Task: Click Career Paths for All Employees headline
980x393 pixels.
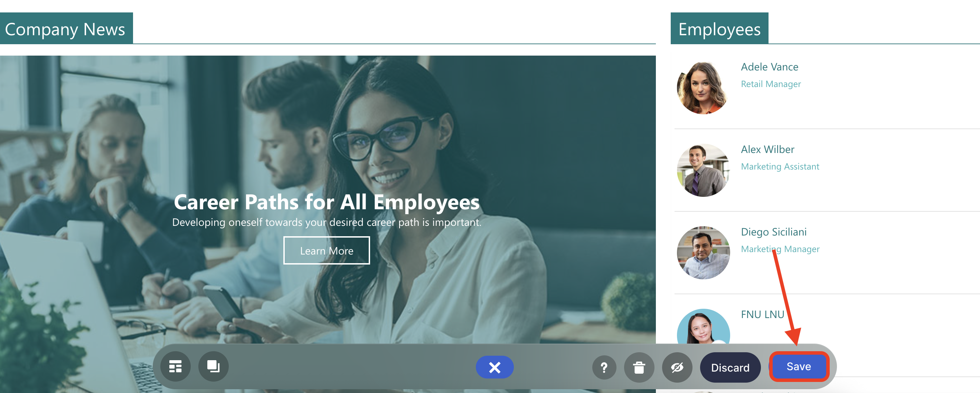Action: click(327, 202)
